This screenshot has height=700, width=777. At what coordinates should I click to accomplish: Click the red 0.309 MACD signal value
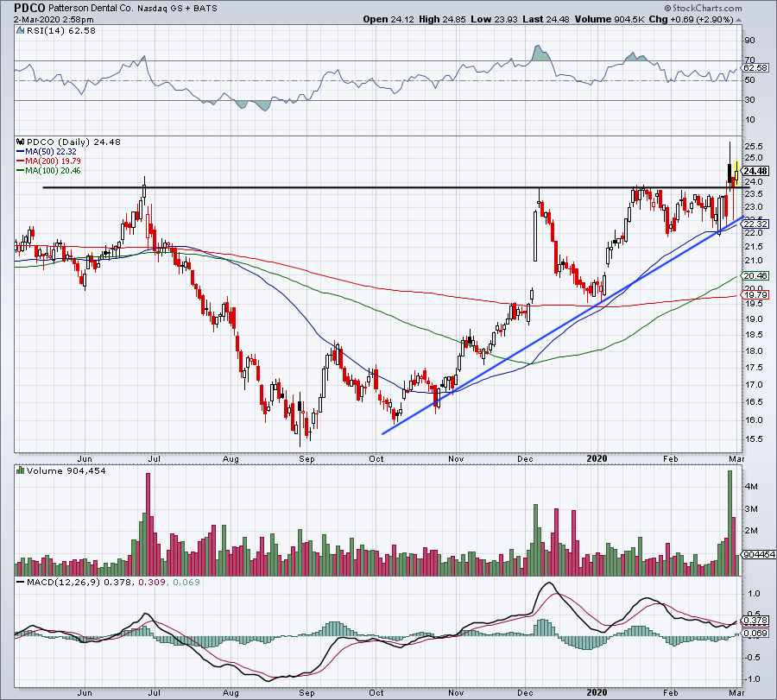[151, 582]
